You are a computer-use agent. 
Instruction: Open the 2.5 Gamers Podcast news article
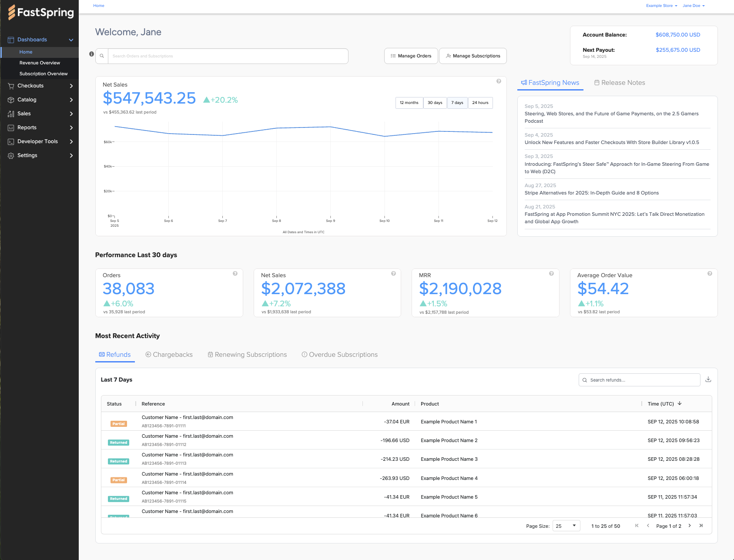(x=611, y=117)
